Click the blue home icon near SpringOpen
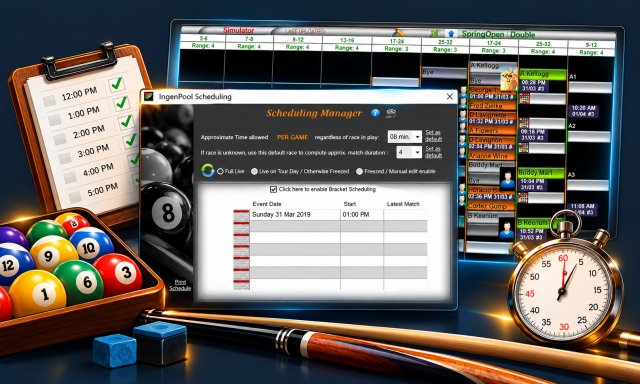This screenshot has height=384, width=640. pyautogui.click(x=451, y=33)
